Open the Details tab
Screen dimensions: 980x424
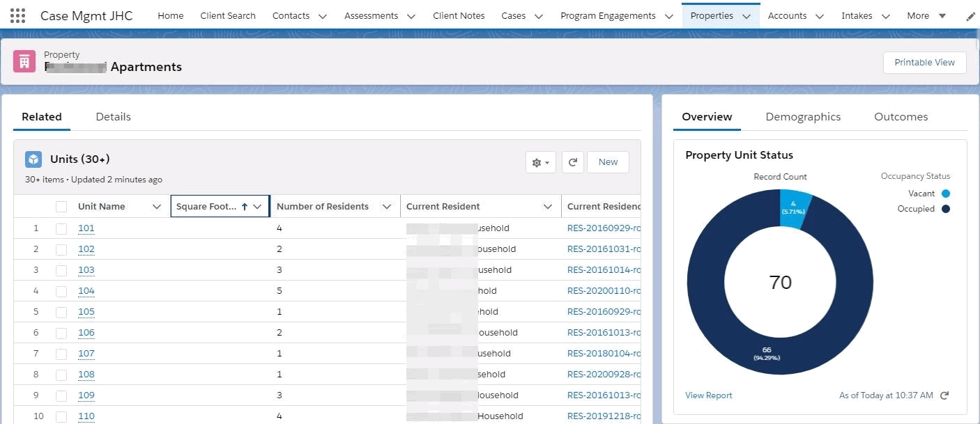(x=113, y=117)
